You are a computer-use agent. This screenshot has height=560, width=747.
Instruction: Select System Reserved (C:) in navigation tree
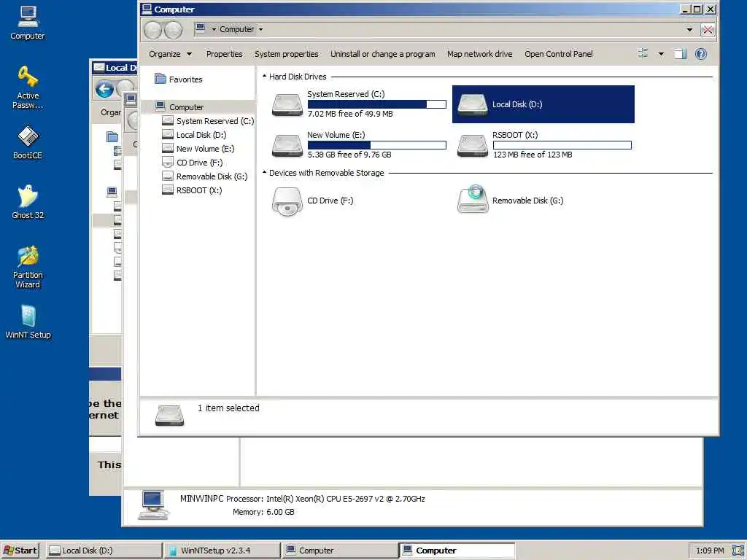[208, 121]
